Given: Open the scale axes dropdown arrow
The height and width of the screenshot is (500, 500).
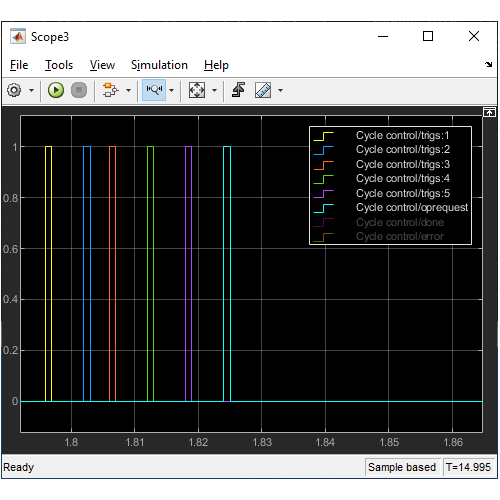Looking at the screenshot, I should 214,90.
